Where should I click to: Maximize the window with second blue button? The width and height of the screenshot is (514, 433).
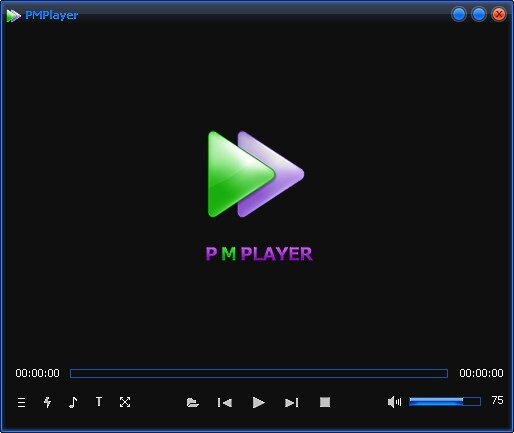(479, 14)
